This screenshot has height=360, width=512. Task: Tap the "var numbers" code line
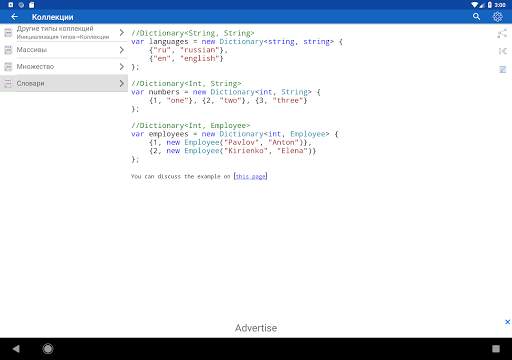226,92
